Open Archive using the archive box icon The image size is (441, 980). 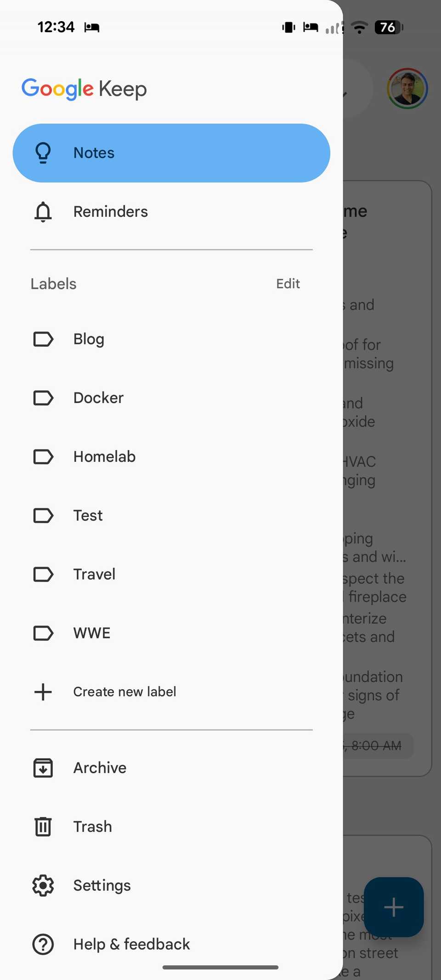(x=43, y=768)
